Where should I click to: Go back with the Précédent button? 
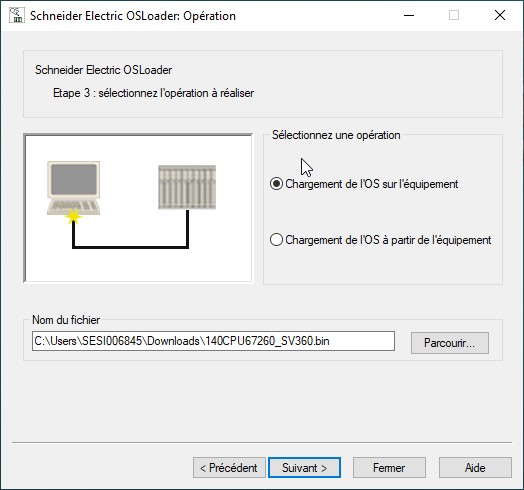point(229,468)
